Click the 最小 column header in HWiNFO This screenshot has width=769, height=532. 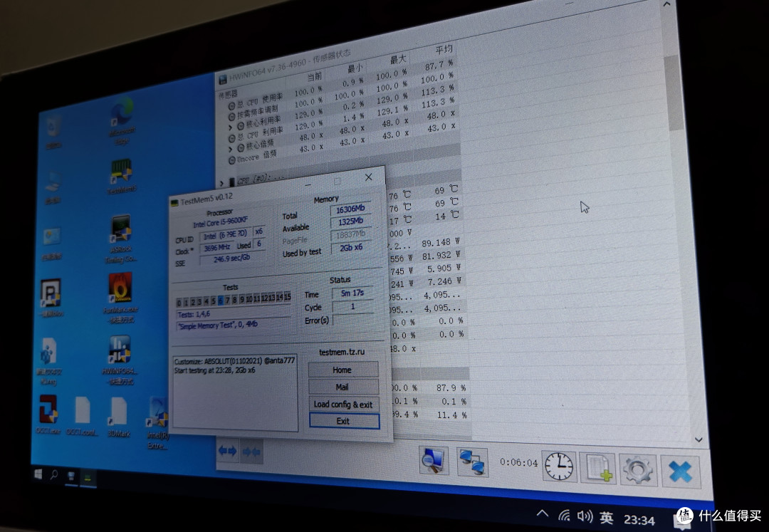coord(355,68)
